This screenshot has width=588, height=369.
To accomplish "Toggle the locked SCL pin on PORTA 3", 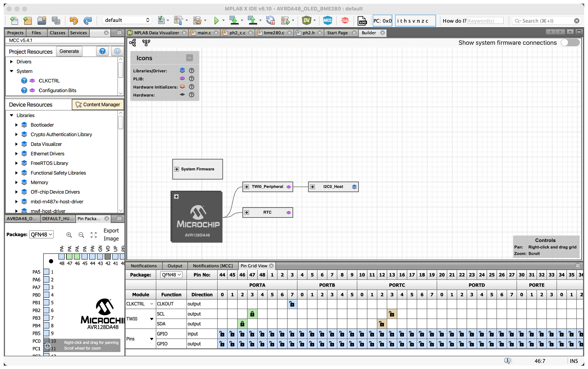I will point(252,314).
